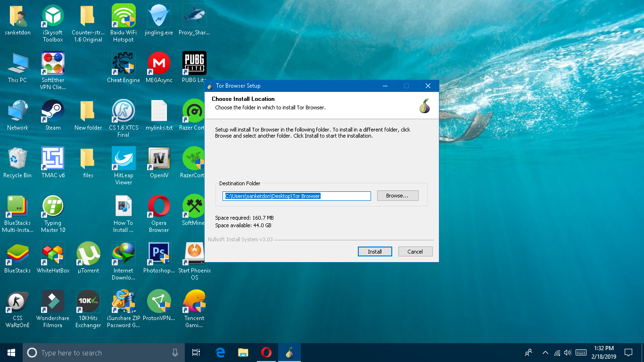Viewport: 644px width, 362px height.
Task: Open network status in system tray
Action: pyautogui.click(x=557, y=353)
